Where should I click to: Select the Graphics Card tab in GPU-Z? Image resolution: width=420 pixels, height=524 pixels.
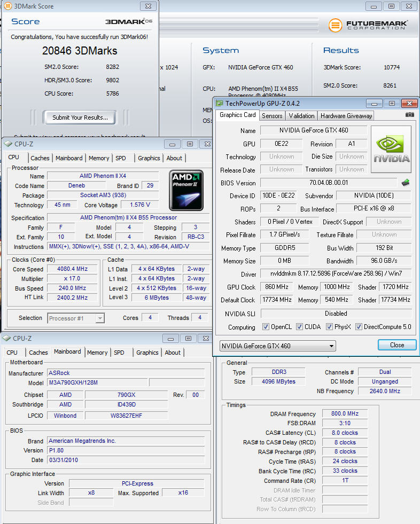tap(237, 115)
